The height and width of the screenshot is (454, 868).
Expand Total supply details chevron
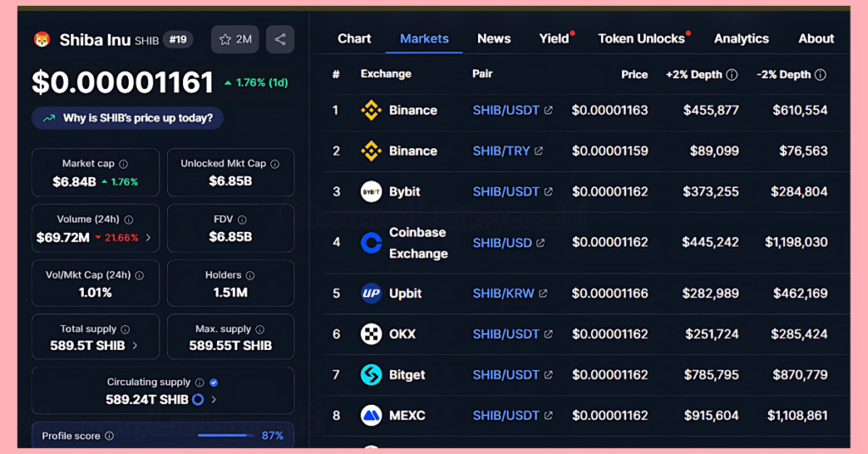pyautogui.click(x=135, y=346)
